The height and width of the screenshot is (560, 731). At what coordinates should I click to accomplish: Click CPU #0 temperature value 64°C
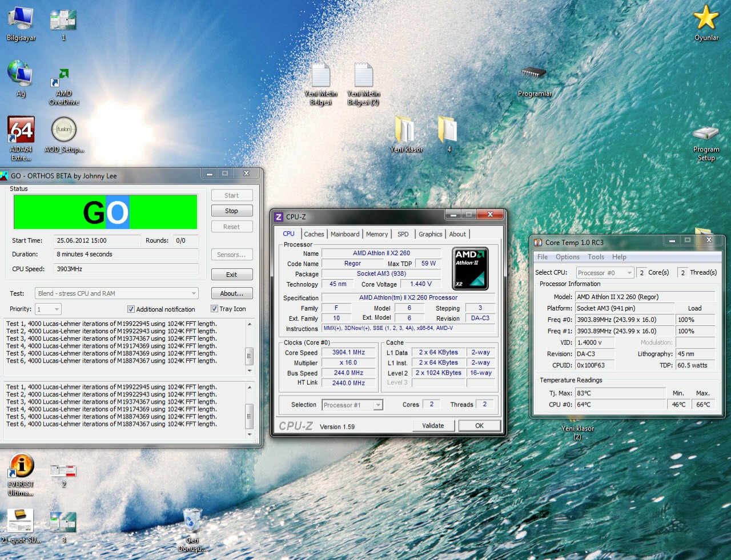[x=621, y=404]
